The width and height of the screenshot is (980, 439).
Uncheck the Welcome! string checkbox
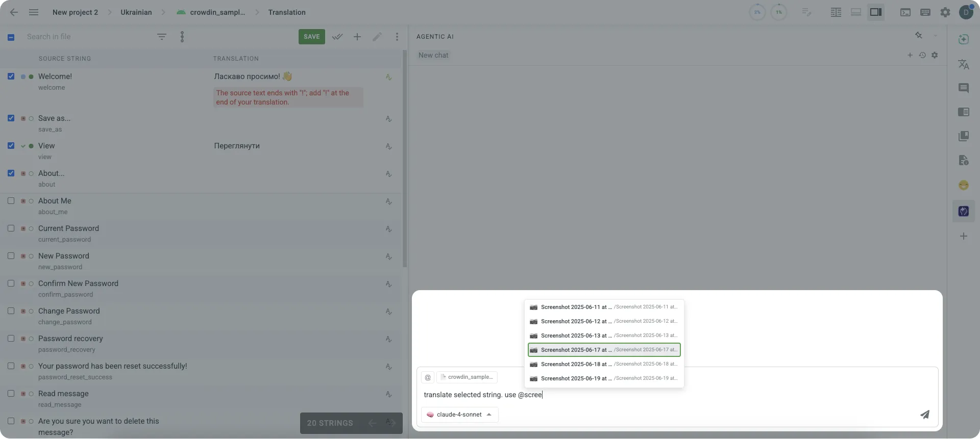[11, 76]
